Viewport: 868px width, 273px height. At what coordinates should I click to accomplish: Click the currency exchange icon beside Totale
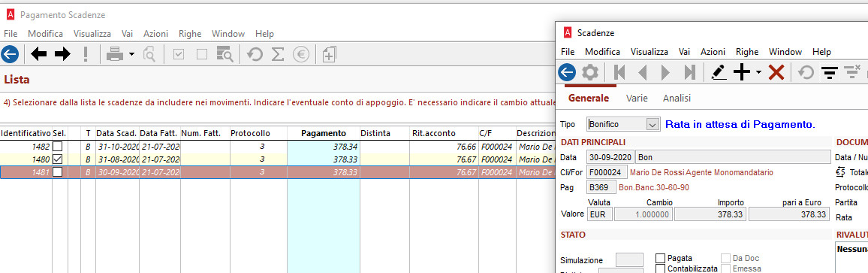click(840, 172)
